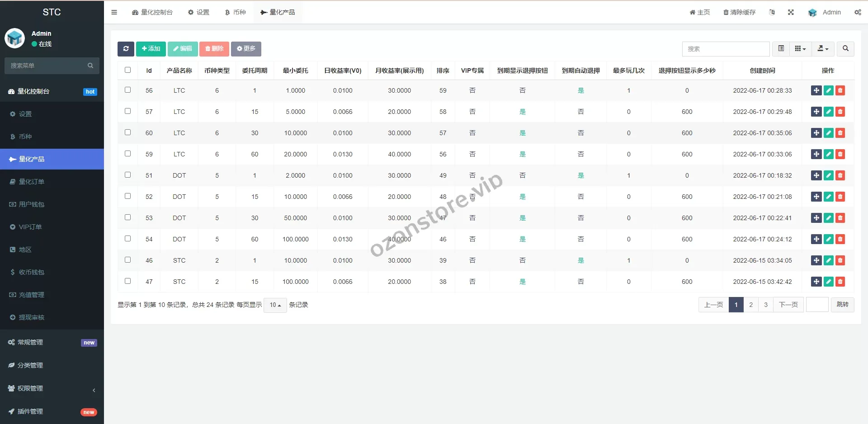This screenshot has width=868, height=424.
Task: Toggle the table list view icon
Action: coord(781,49)
